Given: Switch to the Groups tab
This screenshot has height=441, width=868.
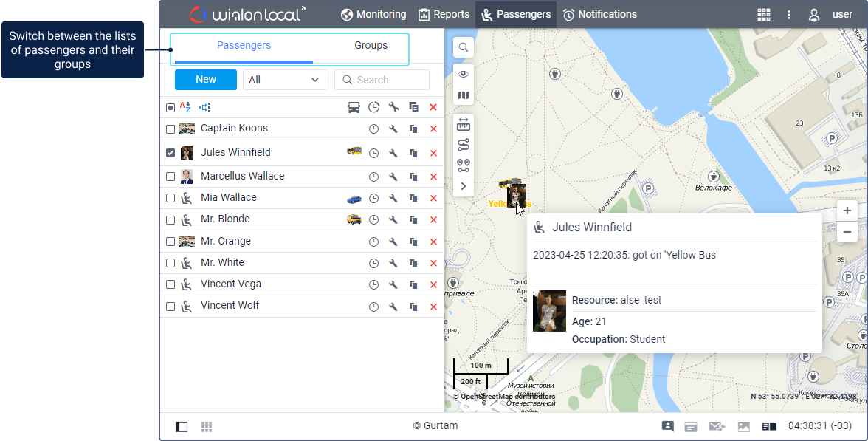Looking at the screenshot, I should click(371, 46).
